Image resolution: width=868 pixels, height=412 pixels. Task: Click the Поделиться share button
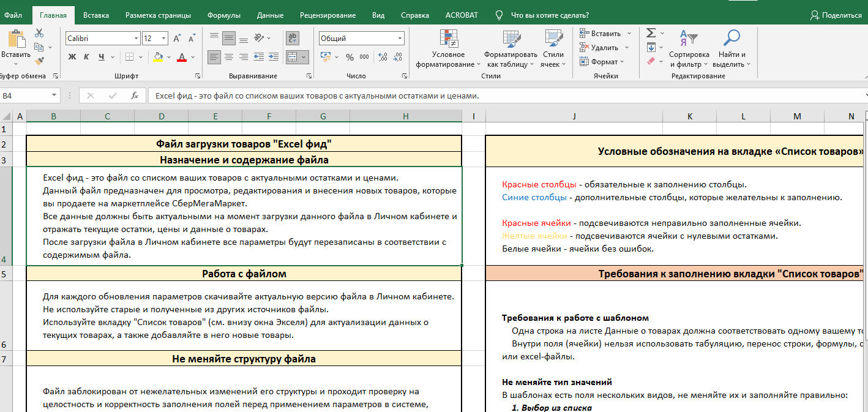click(x=836, y=15)
